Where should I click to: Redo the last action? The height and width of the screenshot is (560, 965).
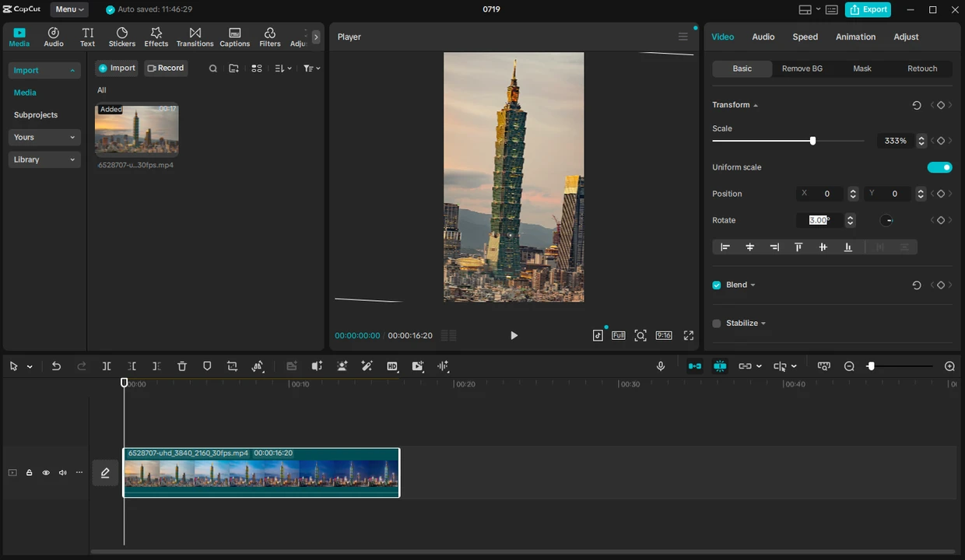pyautogui.click(x=82, y=366)
